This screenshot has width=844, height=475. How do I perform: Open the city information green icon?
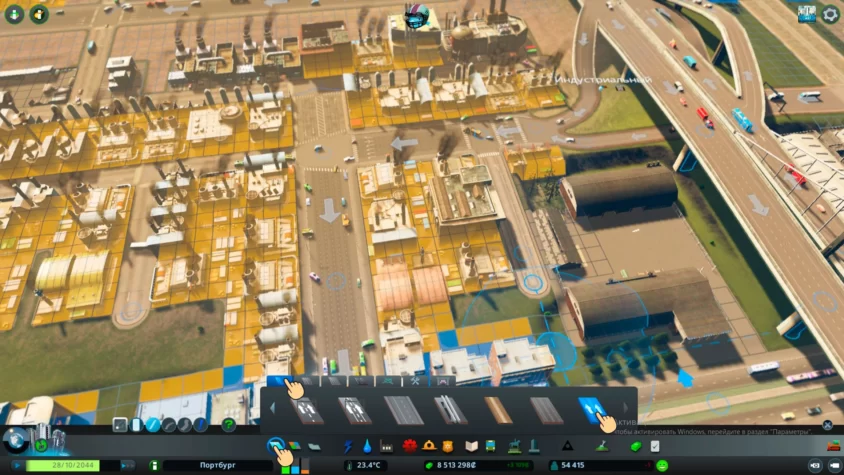154,465
